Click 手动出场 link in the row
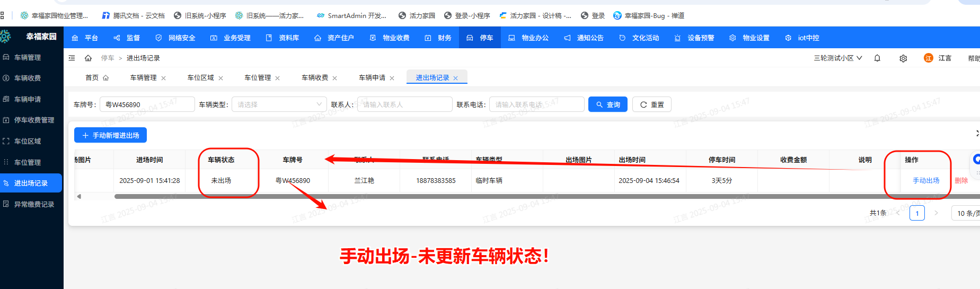The height and width of the screenshot is (289, 980). tap(926, 180)
